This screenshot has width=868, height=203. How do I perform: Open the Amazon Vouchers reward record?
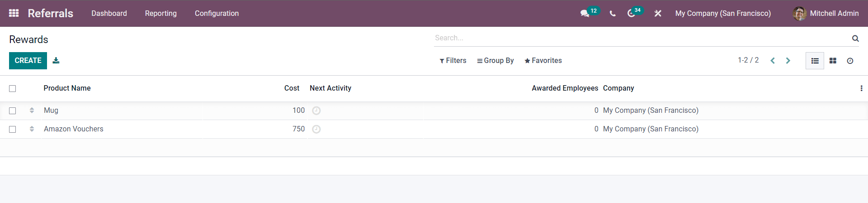point(74,129)
